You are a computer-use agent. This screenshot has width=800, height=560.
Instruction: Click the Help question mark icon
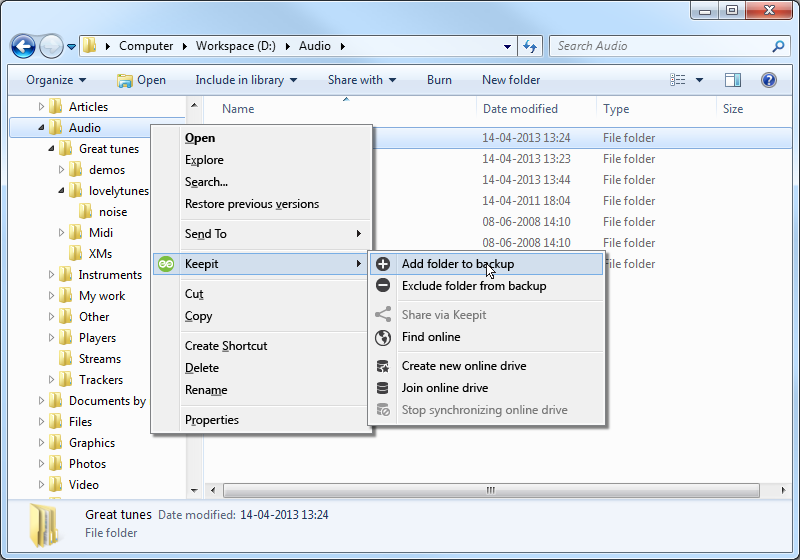click(x=768, y=80)
